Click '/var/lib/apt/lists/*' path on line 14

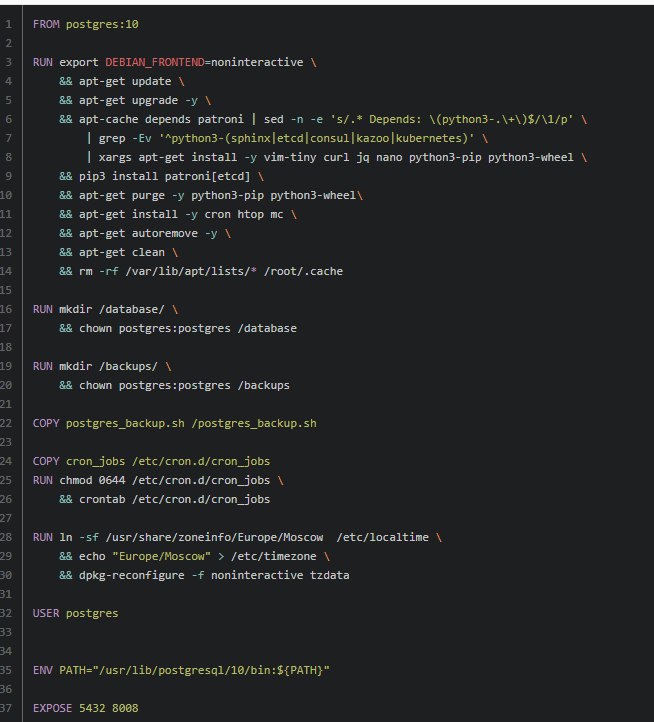(191, 271)
